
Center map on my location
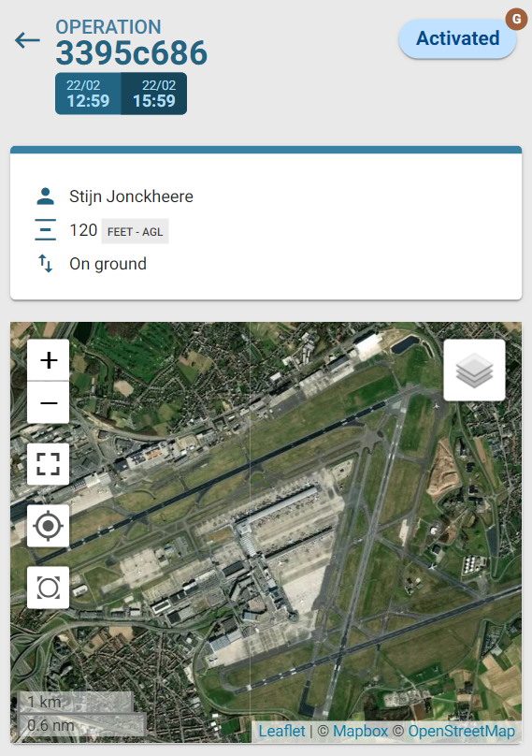click(x=49, y=526)
